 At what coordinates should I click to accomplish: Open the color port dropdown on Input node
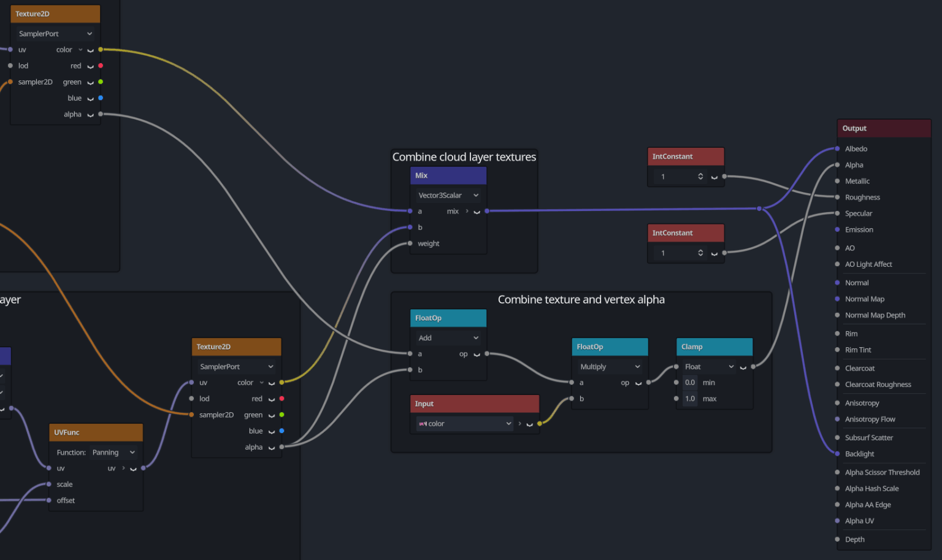point(508,423)
